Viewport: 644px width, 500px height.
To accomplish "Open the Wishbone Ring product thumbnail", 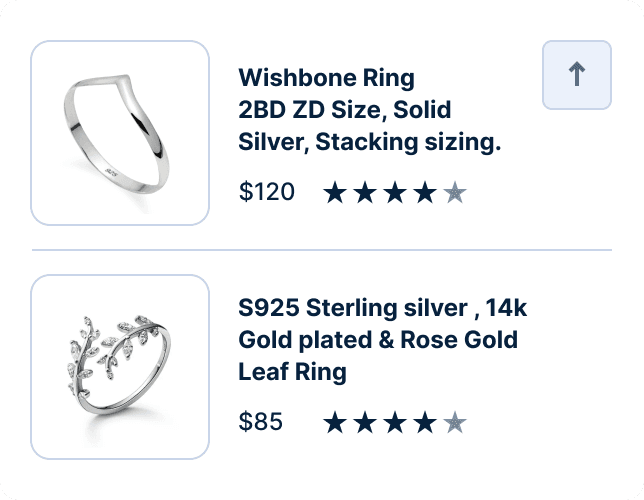I will click(120, 133).
